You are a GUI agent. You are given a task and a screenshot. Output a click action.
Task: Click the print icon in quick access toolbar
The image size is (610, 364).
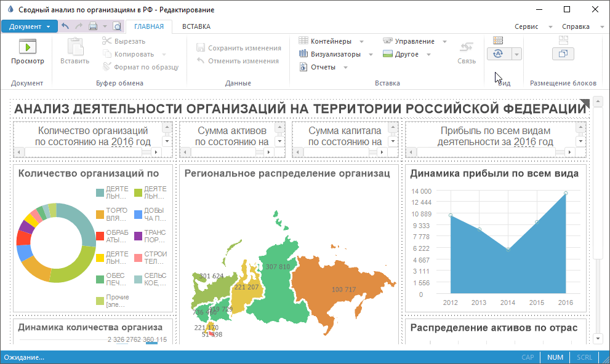[93, 26]
